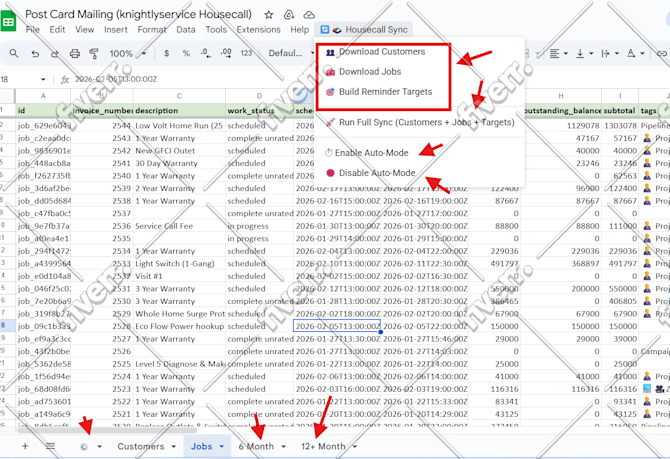Open the all sheets list
Screen dimensions: 670x459
(50, 446)
